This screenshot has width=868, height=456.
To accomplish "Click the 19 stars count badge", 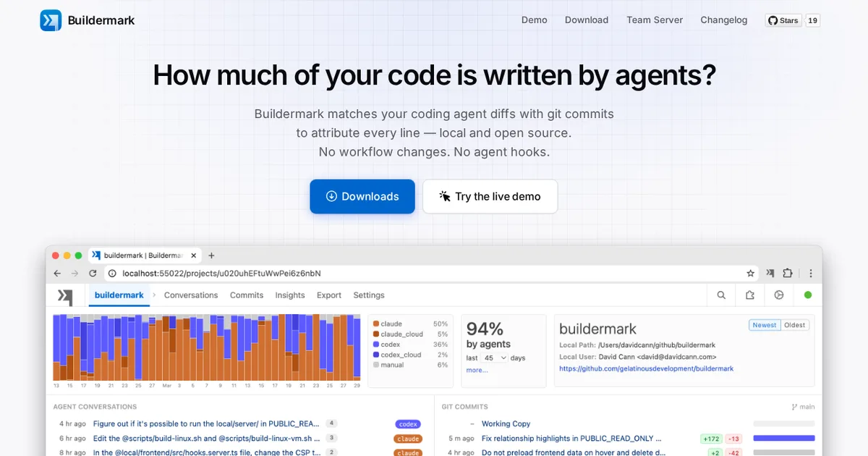I will [813, 20].
